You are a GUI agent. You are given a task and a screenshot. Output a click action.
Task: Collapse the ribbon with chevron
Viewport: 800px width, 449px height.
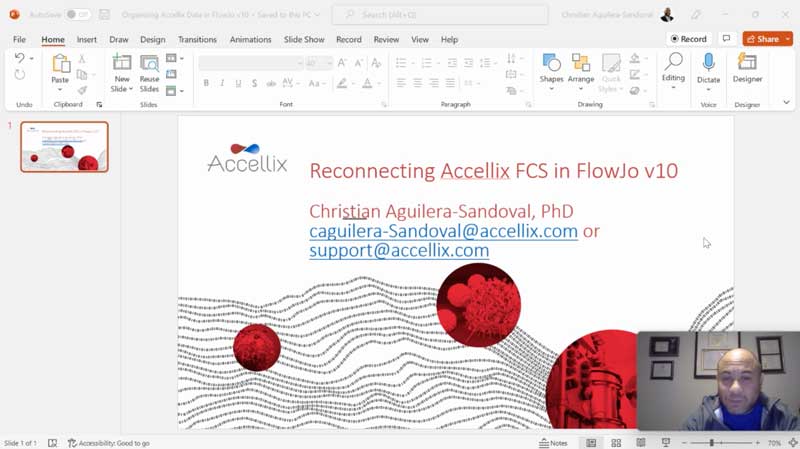(x=787, y=102)
